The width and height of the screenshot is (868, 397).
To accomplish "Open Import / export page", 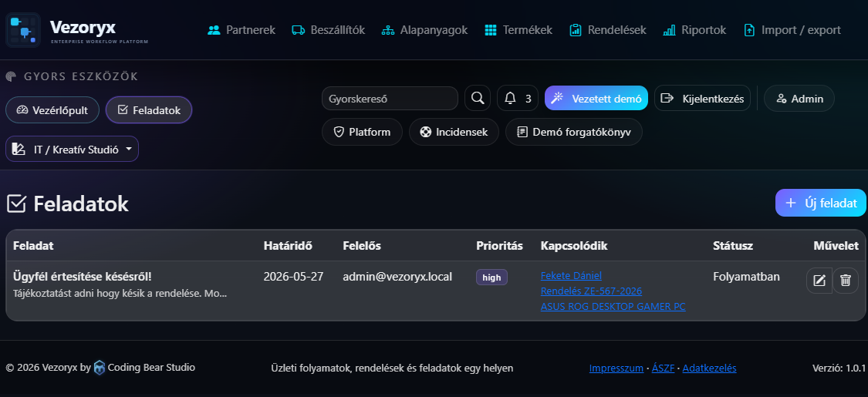I will (x=792, y=30).
